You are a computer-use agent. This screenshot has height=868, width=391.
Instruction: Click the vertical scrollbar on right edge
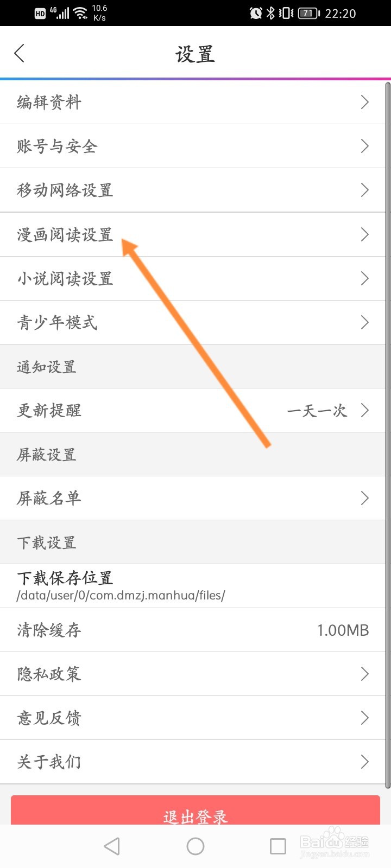pyautogui.click(x=388, y=435)
